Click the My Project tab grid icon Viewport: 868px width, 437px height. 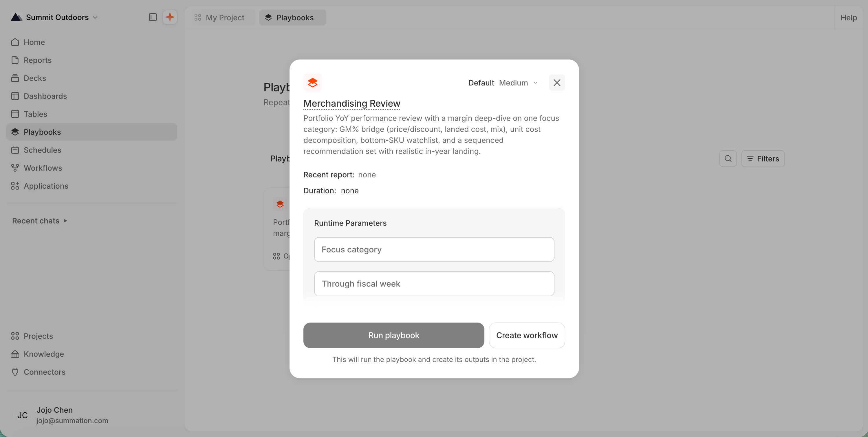click(198, 18)
